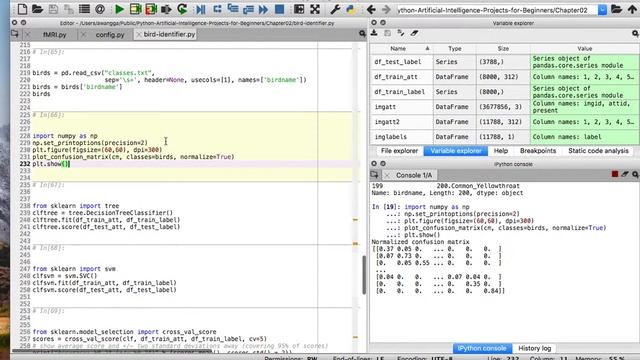Interrupt kernel red stop button
Viewport: 640px width, 360px height.
tap(615, 174)
